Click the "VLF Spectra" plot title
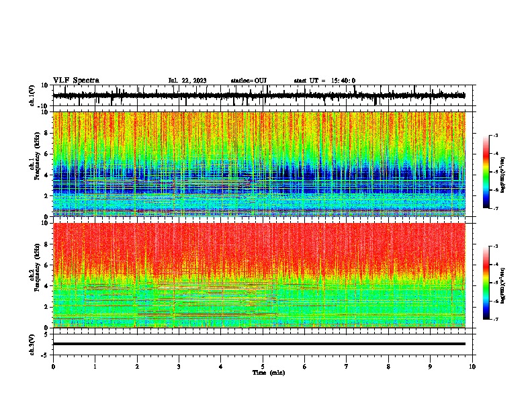This screenshot has width=532, height=411. point(76,80)
